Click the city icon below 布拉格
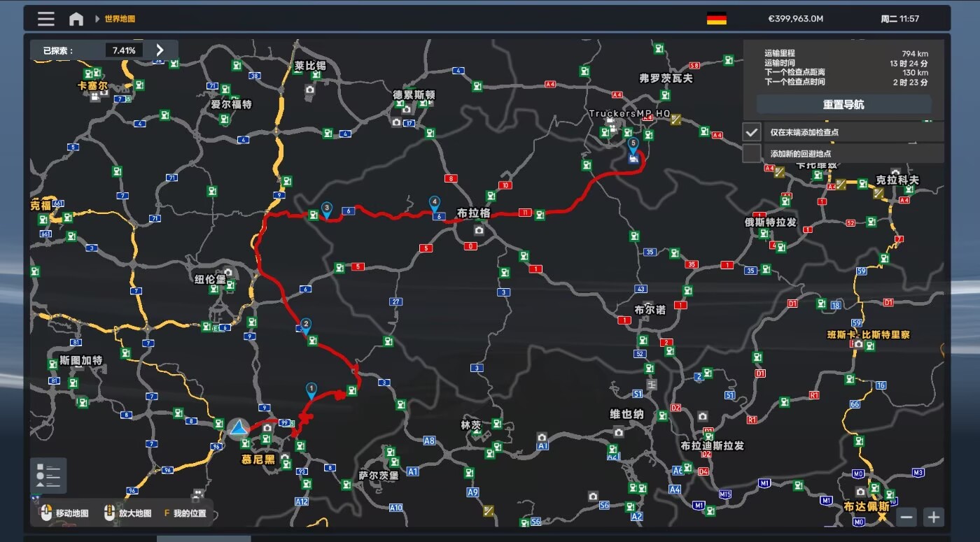Screen dimensions: 980x542 [x=479, y=229]
